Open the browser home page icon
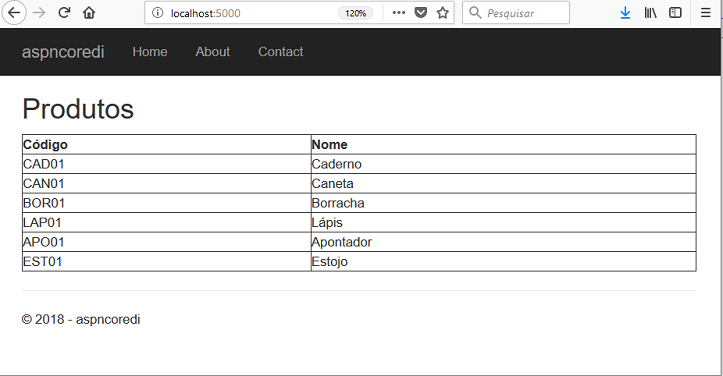This screenshot has height=376, width=723. click(x=89, y=13)
